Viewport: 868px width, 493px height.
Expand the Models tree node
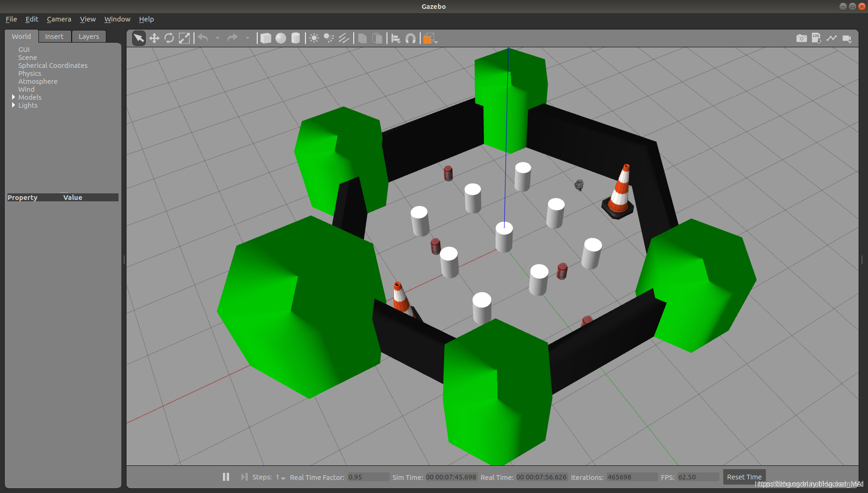coord(13,97)
